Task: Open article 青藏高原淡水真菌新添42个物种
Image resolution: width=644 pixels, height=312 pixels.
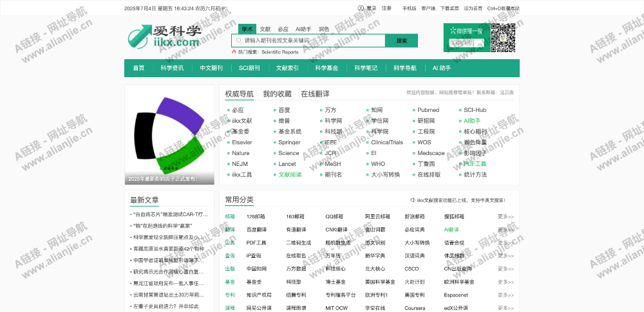Action: (x=168, y=249)
